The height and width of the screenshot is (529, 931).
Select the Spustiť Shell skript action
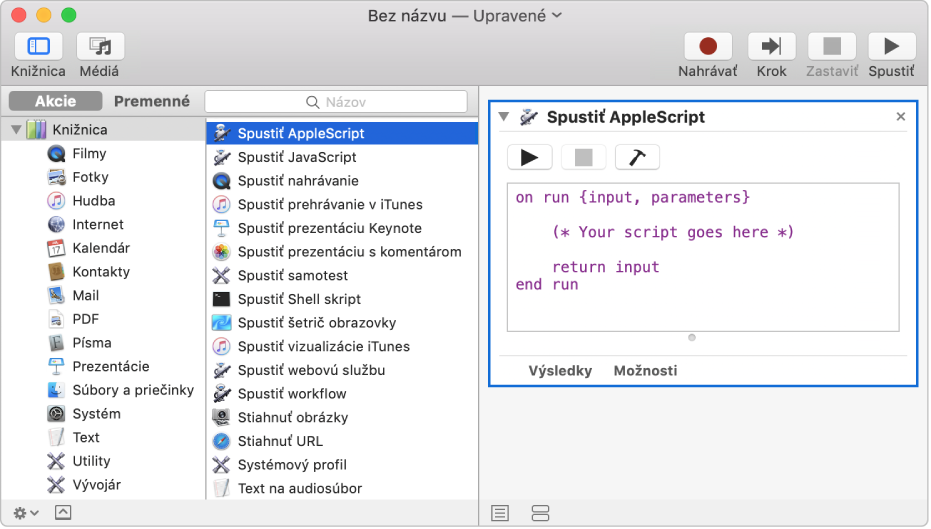click(342, 300)
